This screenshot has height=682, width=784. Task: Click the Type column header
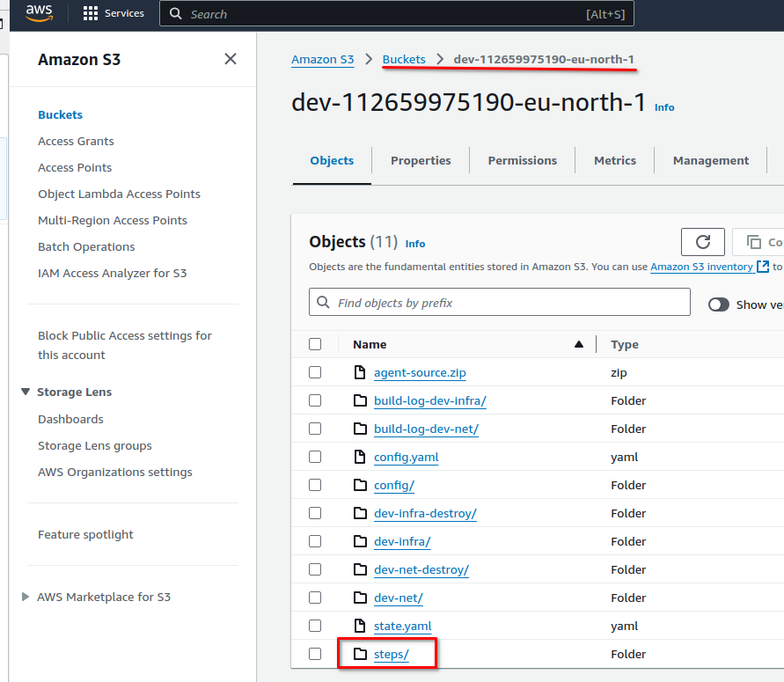[625, 344]
